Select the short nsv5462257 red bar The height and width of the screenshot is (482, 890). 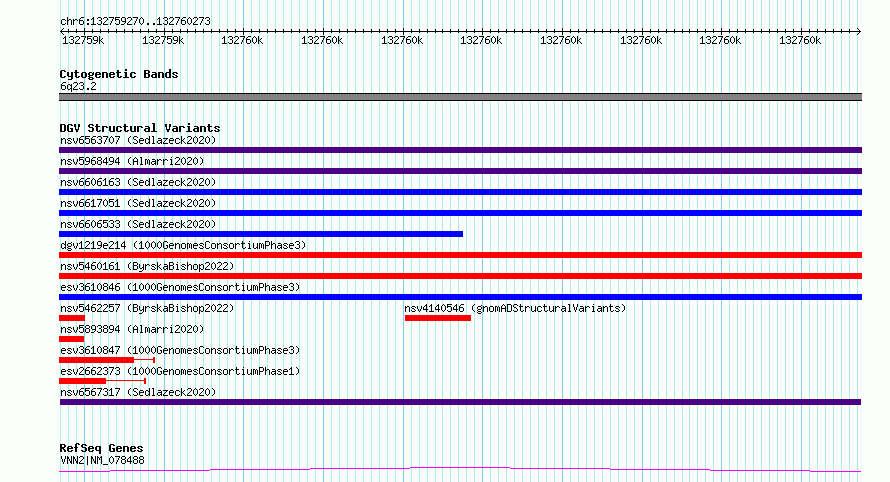tap(72, 318)
